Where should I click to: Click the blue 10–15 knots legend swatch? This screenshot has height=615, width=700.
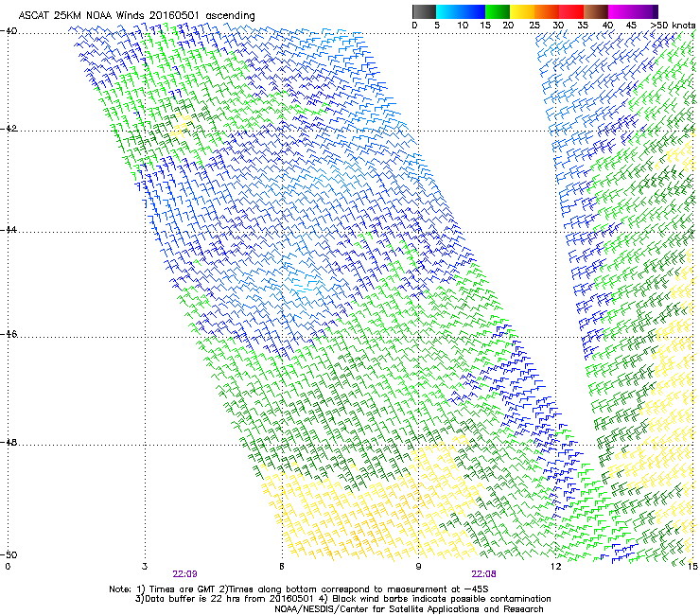tap(473, 11)
